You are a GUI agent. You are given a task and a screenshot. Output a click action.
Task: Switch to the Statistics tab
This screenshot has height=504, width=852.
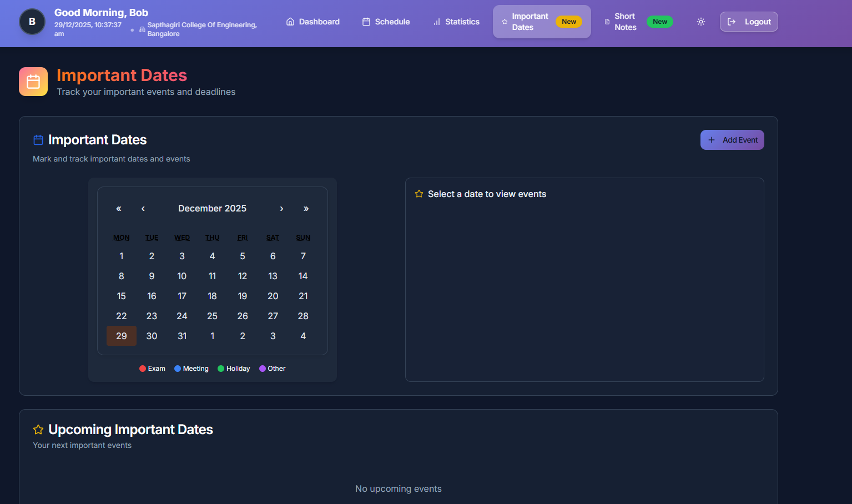coord(456,22)
